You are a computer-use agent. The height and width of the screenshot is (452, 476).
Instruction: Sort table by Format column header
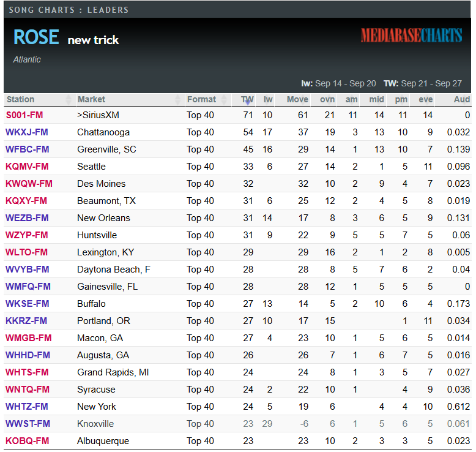point(208,99)
